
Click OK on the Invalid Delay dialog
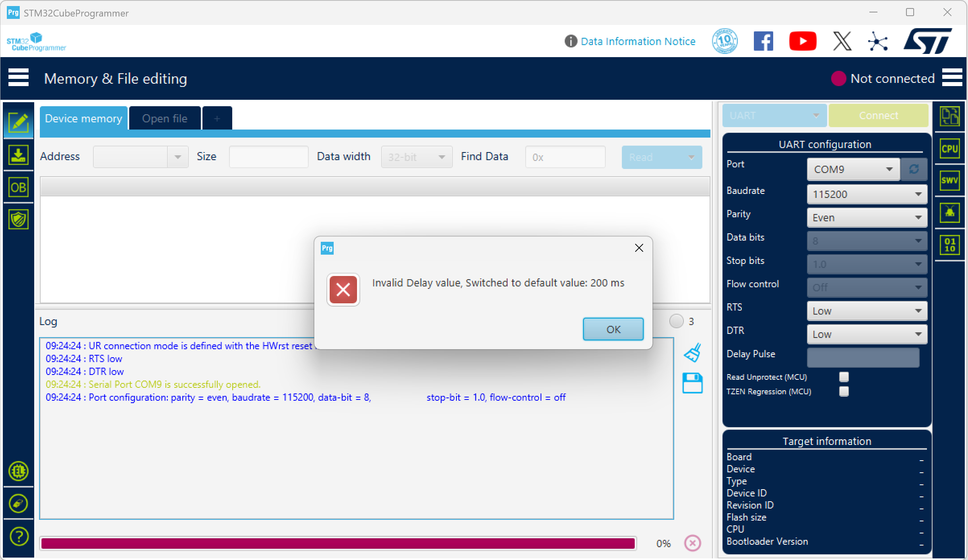pos(613,329)
